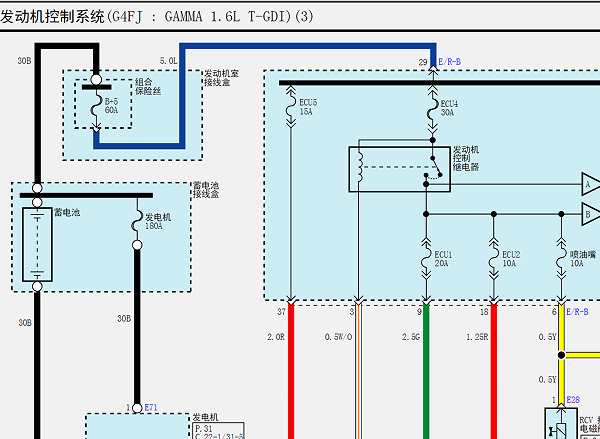Click the ECU5 15A text label
Screen dimensions: 600x439
pyautogui.click(x=308, y=107)
